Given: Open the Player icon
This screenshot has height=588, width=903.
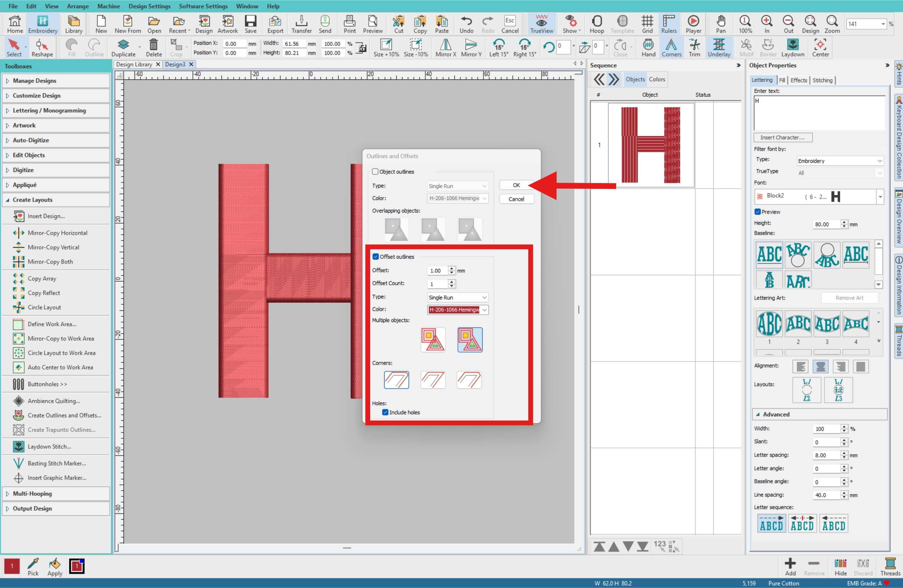Looking at the screenshot, I should pyautogui.click(x=693, y=24).
